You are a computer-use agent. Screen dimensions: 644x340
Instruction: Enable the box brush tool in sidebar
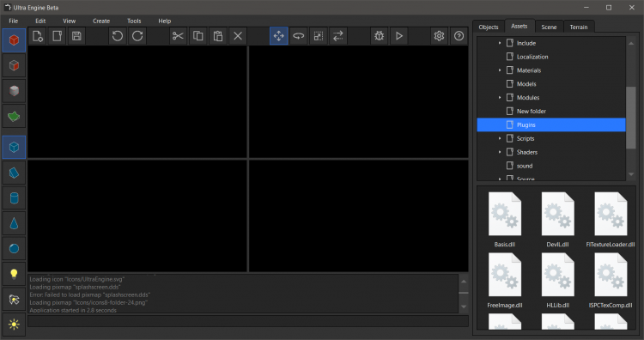click(14, 147)
